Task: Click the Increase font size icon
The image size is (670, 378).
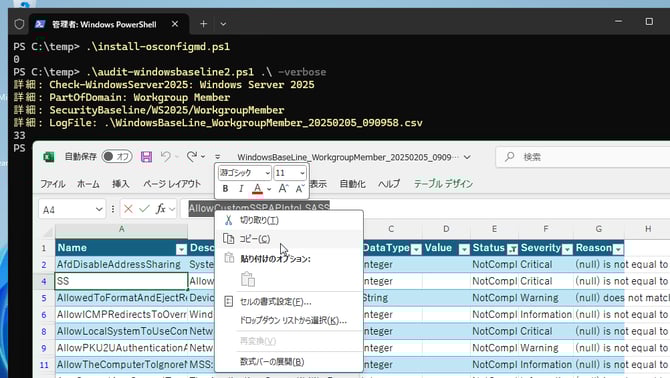Action: [x=283, y=188]
